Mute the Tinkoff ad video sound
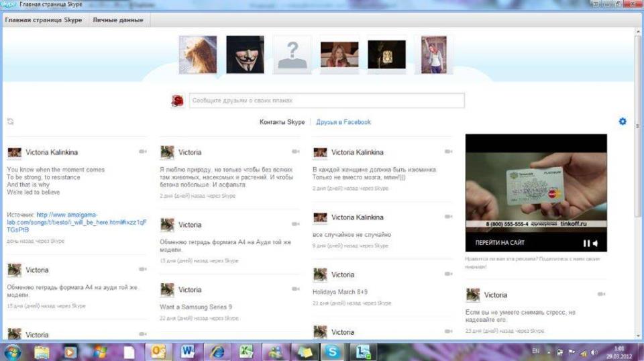The image size is (644, 361). coord(595,243)
